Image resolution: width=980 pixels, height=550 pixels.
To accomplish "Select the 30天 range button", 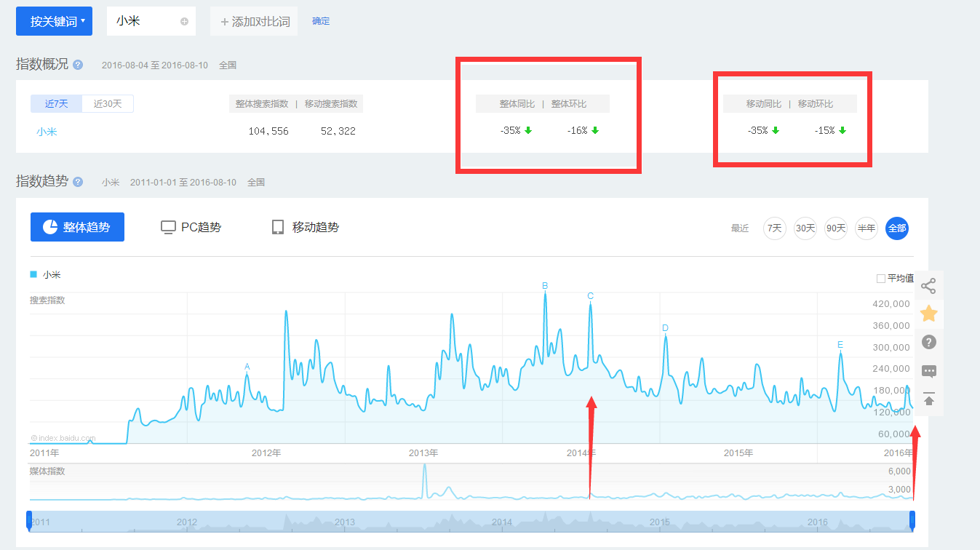I will [x=805, y=228].
